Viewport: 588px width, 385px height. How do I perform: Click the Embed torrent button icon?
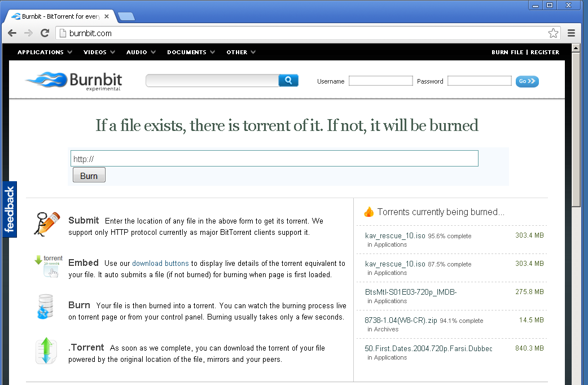pyautogui.click(x=49, y=266)
